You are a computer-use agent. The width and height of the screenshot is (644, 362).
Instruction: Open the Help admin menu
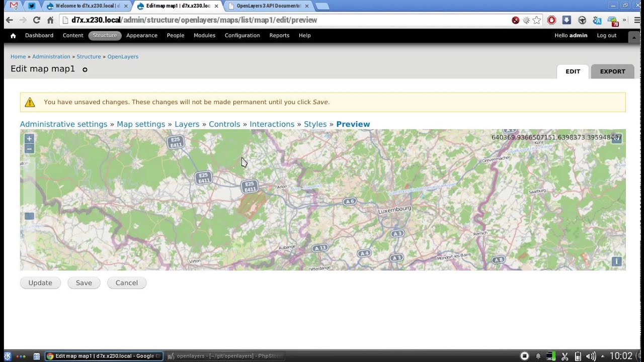click(x=304, y=36)
